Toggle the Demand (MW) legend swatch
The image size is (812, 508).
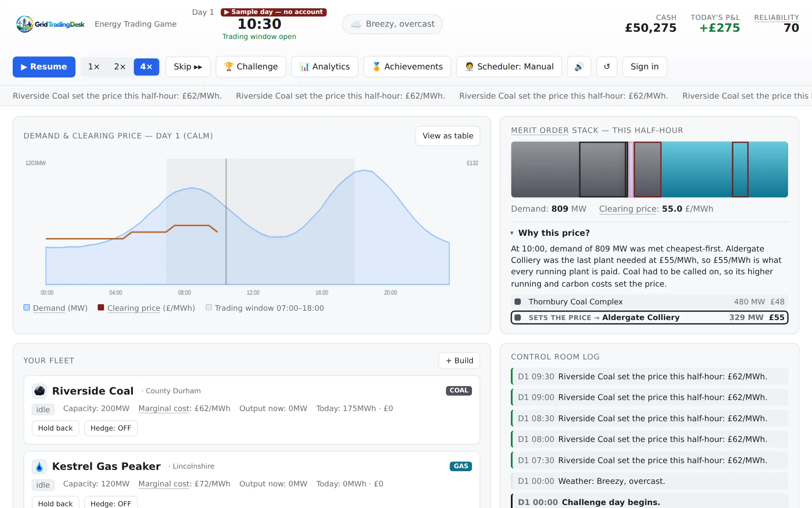[27, 308]
